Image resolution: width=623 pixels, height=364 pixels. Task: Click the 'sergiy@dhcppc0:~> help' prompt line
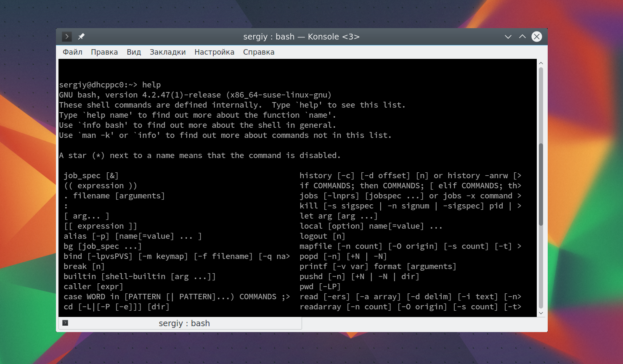click(x=110, y=85)
